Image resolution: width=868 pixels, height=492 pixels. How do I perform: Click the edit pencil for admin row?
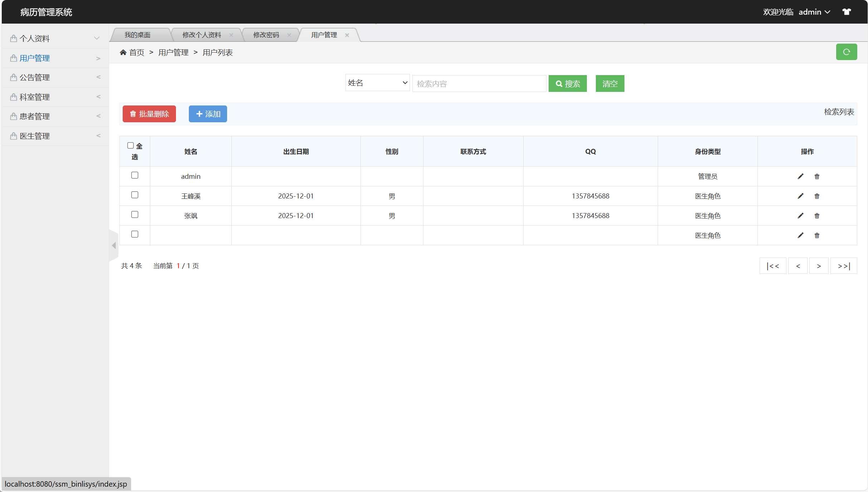point(800,176)
